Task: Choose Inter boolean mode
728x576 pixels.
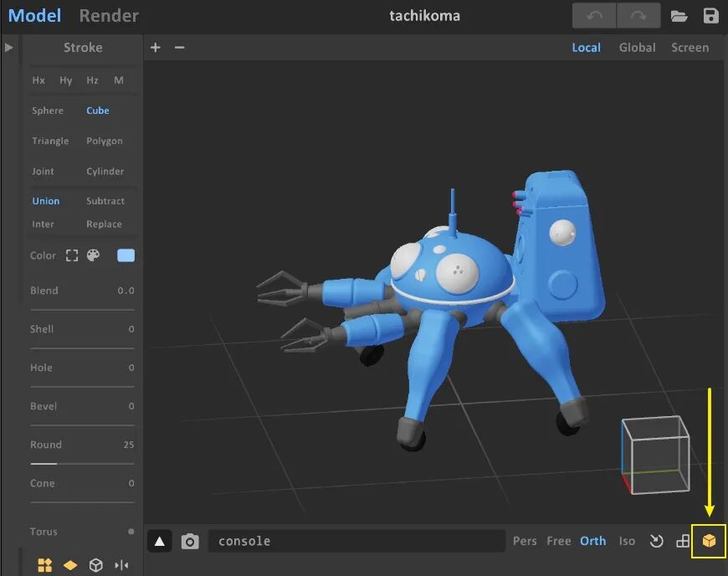Action: pyautogui.click(x=43, y=224)
